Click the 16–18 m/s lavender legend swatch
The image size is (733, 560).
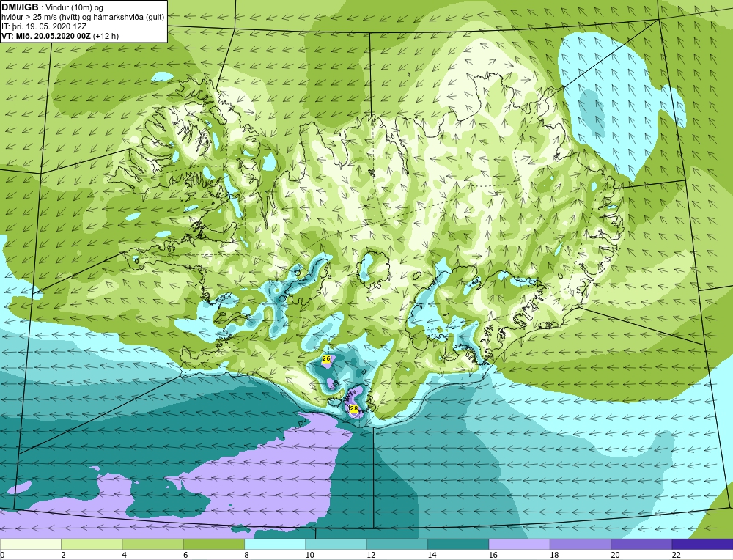click(x=520, y=545)
